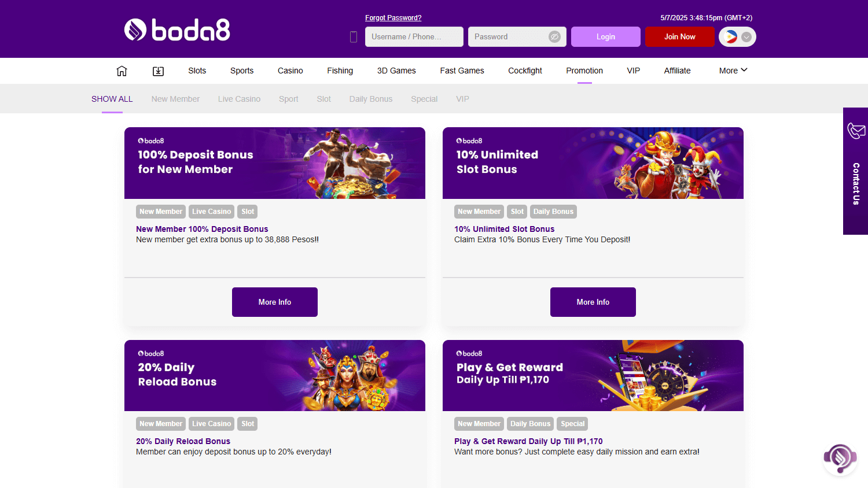Click New Member tag on Unlimited Slot card
The image size is (868, 488).
[479, 212]
